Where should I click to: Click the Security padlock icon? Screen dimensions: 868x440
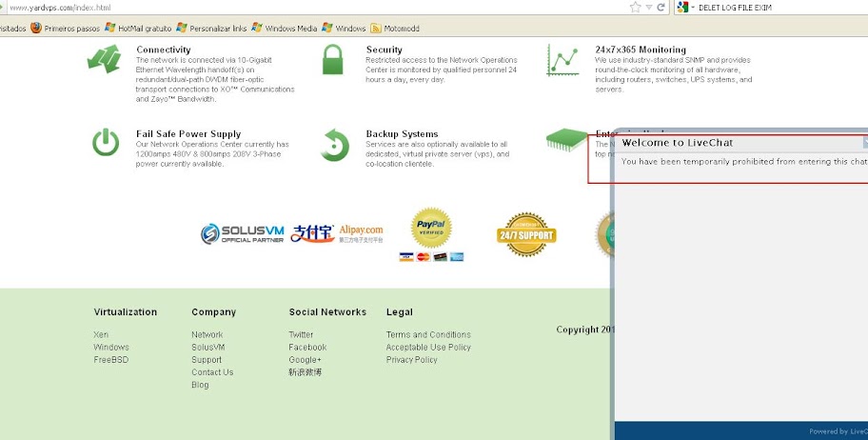click(x=333, y=59)
